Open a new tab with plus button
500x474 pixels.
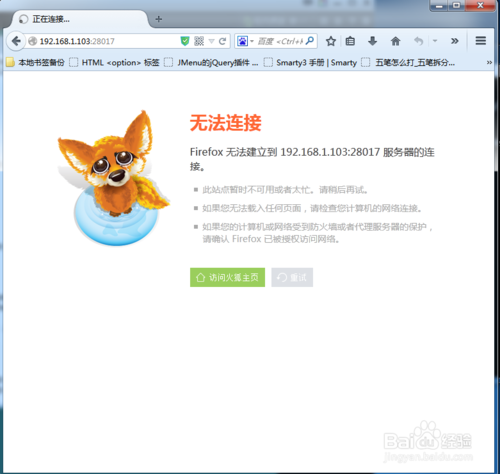(159, 19)
